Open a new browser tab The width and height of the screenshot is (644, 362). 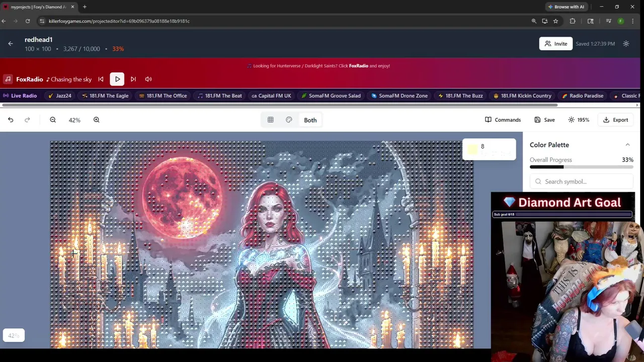tap(85, 7)
